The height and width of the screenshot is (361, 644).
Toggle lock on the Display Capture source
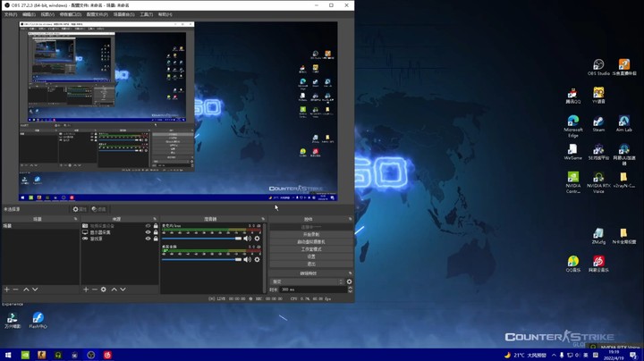coord(156,232)
